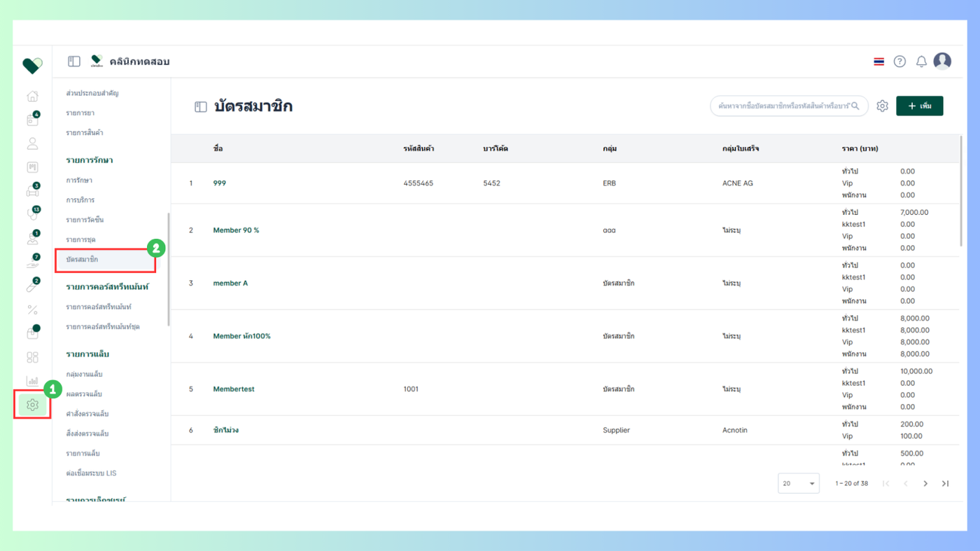Open รายการคอร์สทรีทเม้นท์ชุด menu item

[x=103, y=327]
